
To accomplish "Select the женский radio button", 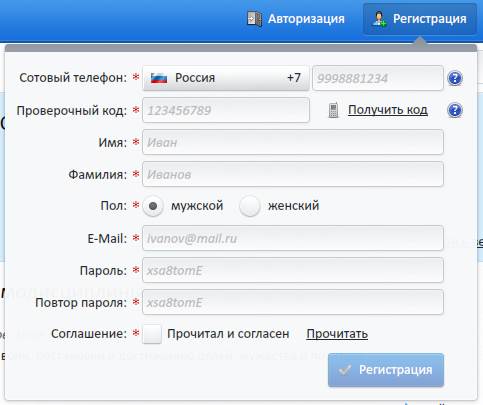I will (249, 206).
